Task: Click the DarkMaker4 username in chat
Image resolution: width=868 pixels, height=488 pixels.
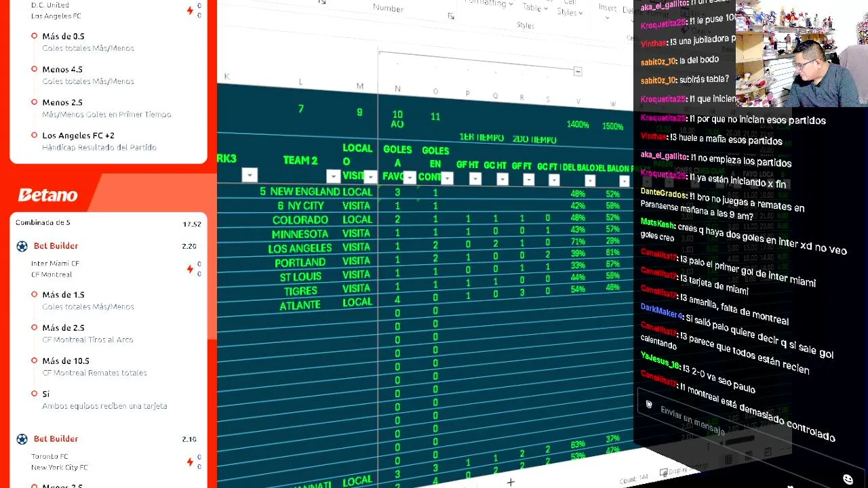Action: [x=661, y=313]
